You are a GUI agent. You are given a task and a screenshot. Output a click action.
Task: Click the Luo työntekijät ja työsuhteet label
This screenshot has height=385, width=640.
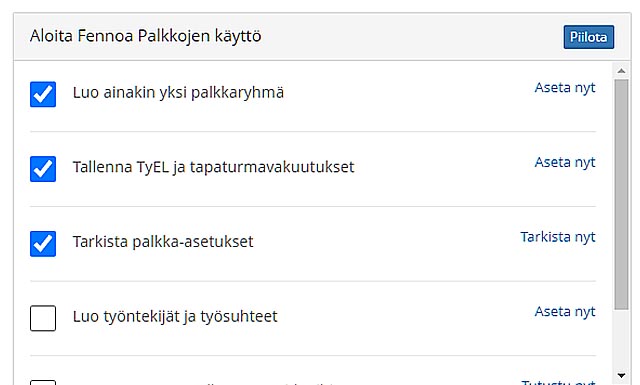pyautogui.click(x=175, y=317)
